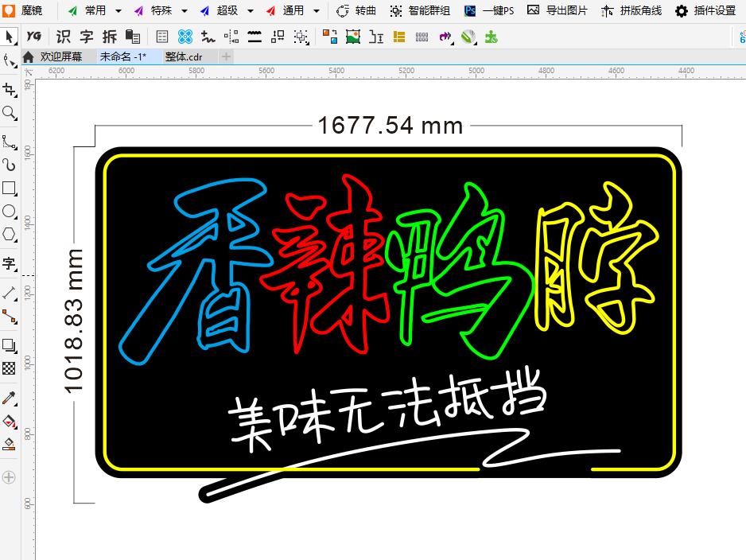This screenshot has height=560, width=746.
Task: Click the 字 font icon in toolbar
Action: pyautogui.click(x=86, y=36)
